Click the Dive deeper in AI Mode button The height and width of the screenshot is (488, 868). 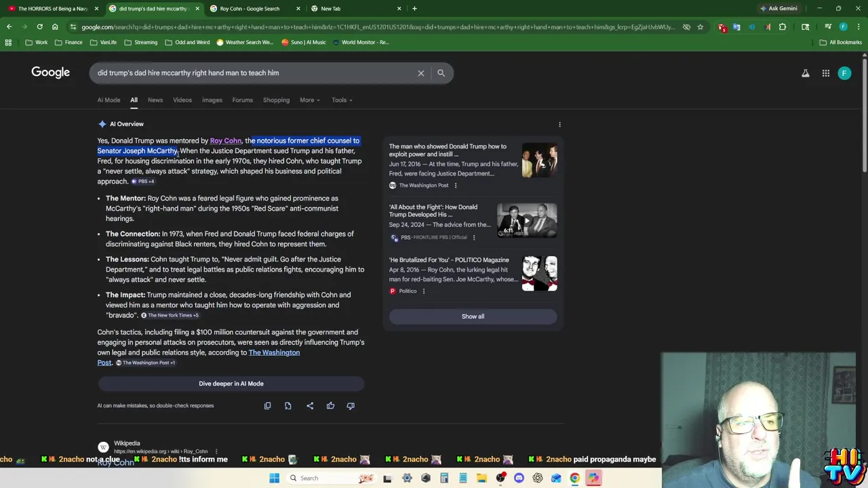point(231,384)
